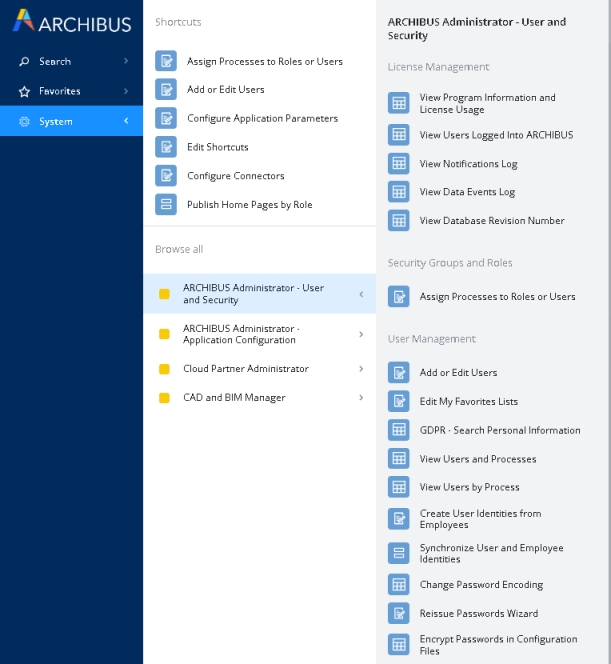Screen dimensions: 611x664
Task: Open View Database Revision Number link
Action: tap(492, 221)
